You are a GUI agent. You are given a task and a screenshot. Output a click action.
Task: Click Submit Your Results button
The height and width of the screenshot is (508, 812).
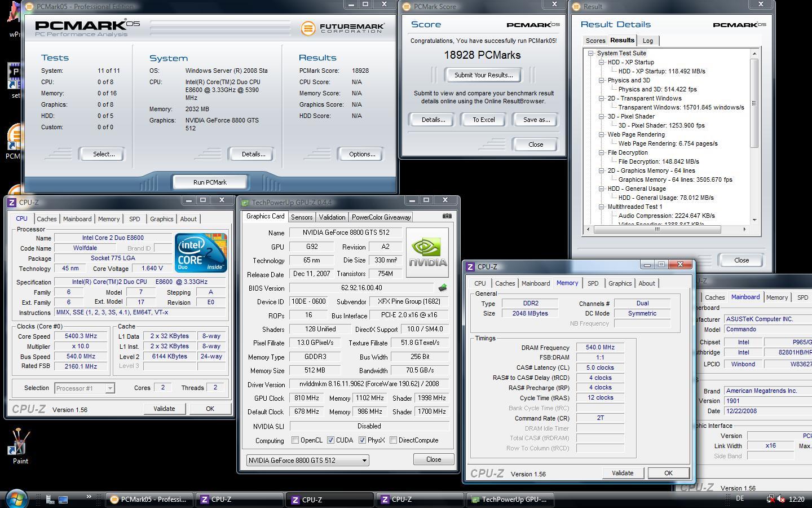pos(483,75)
